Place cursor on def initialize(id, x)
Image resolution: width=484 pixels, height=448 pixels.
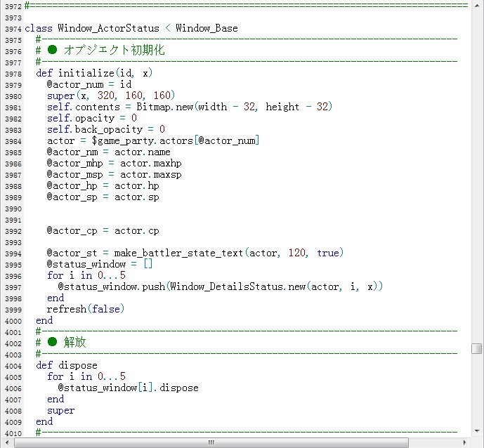[94, 73]
